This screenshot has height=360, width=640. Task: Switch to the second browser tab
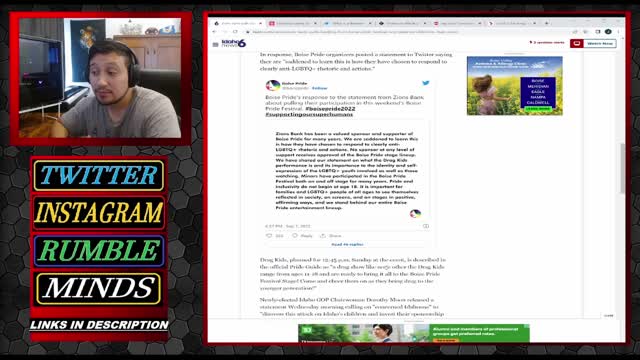point(292,23)
